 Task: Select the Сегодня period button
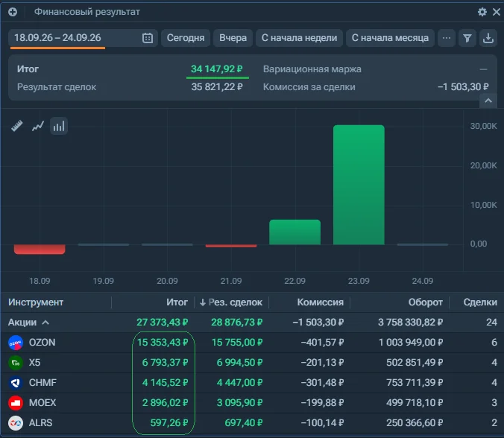point(186,38)
